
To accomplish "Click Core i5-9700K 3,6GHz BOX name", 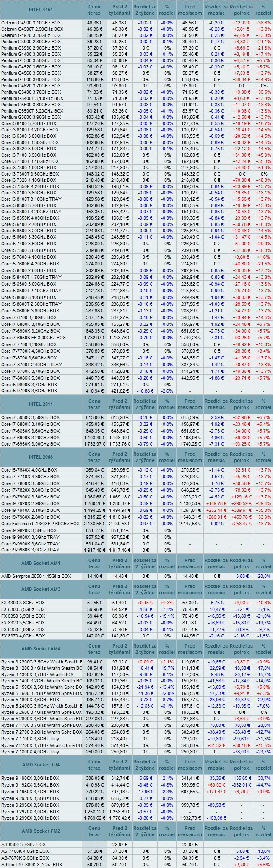I will 29,391.
